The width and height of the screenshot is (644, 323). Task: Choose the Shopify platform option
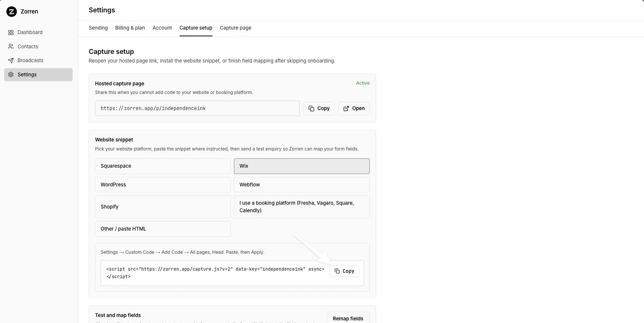click(x=163, y=207)
